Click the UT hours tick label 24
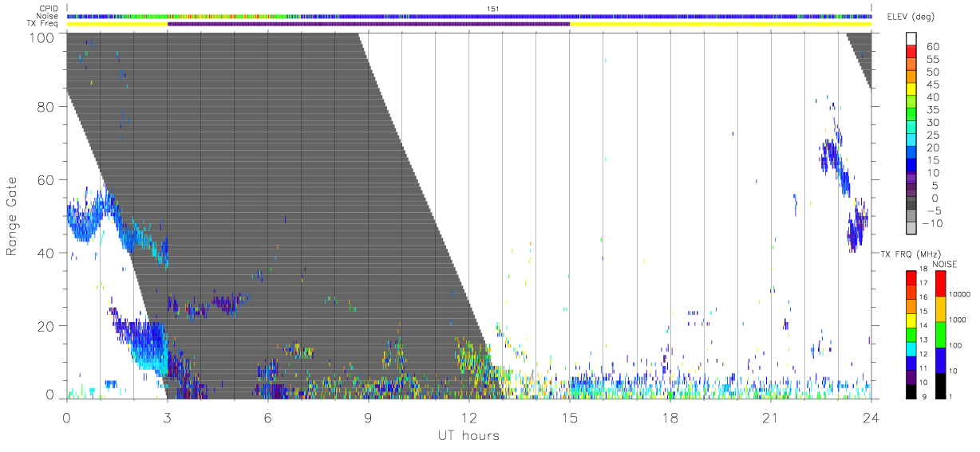The height and width of the screenshot is (452, 980). (x=871, y=416)
